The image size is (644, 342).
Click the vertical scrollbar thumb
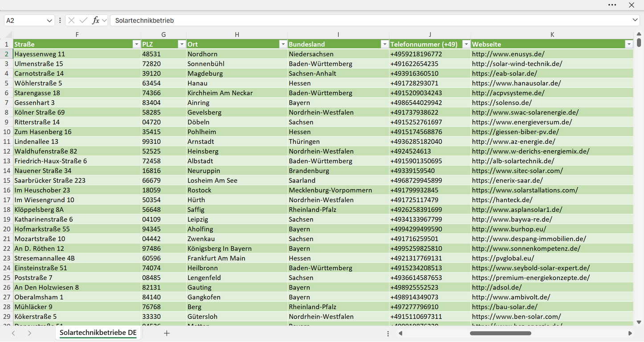[639, 43]
